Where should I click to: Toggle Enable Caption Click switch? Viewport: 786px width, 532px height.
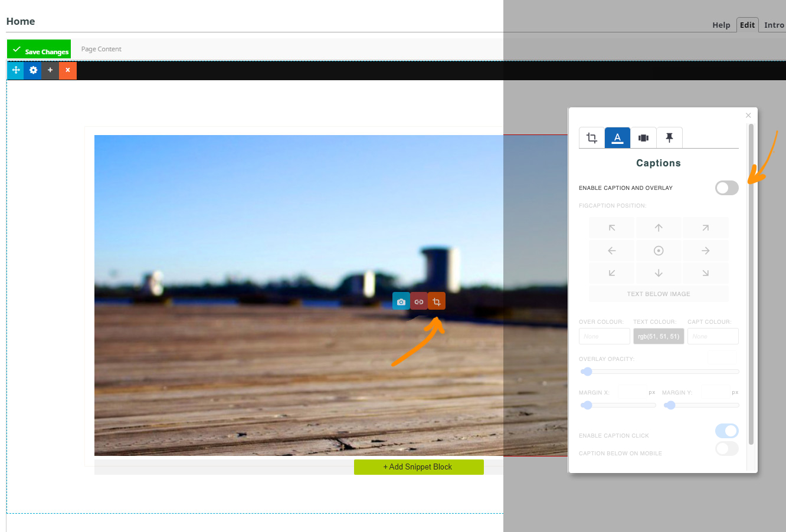(727, 431)
